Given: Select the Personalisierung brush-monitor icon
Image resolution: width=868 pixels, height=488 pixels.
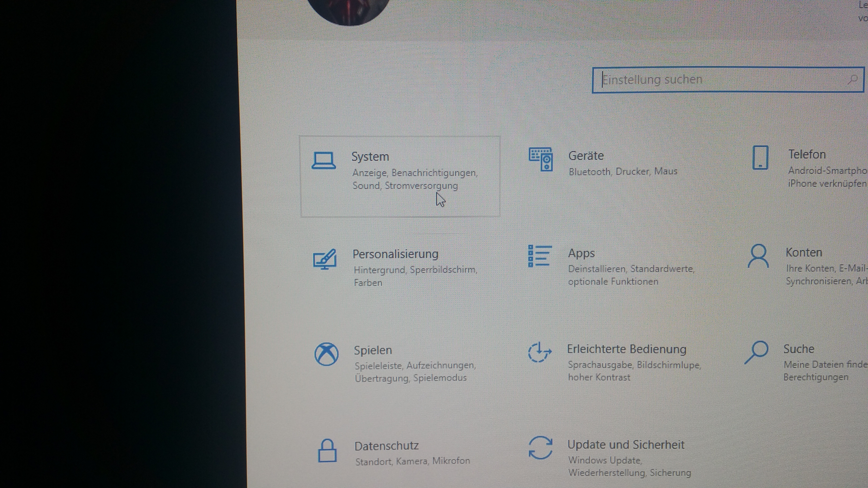Looking at the screenshot, I should coord(325,259).
